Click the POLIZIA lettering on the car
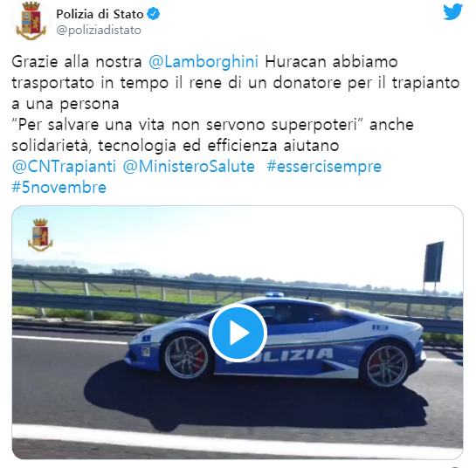Screen dimensions: 476x468 [x=284, y=355]
